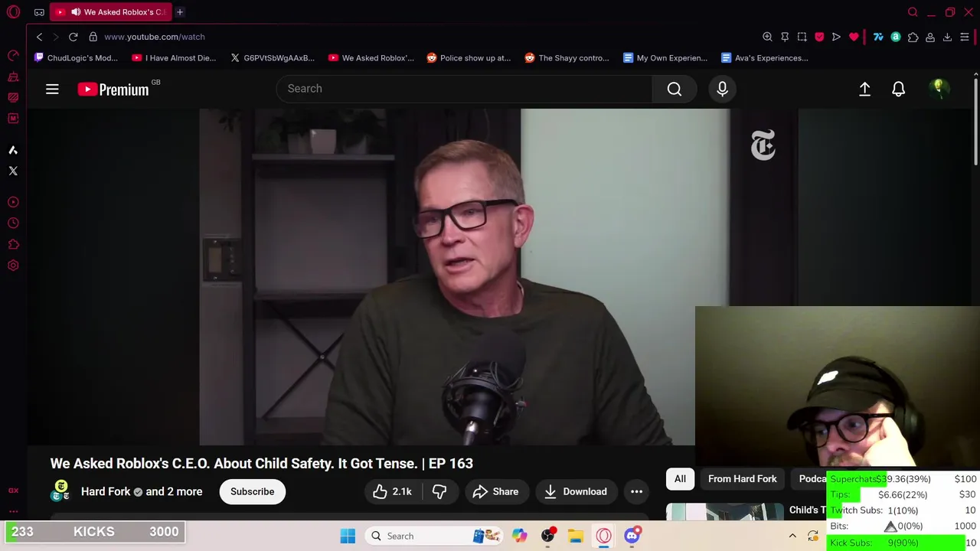Open GX Cleaner broom in sidebar
The height and width of the screenshot is (551, 980).
tap(13, 77)
